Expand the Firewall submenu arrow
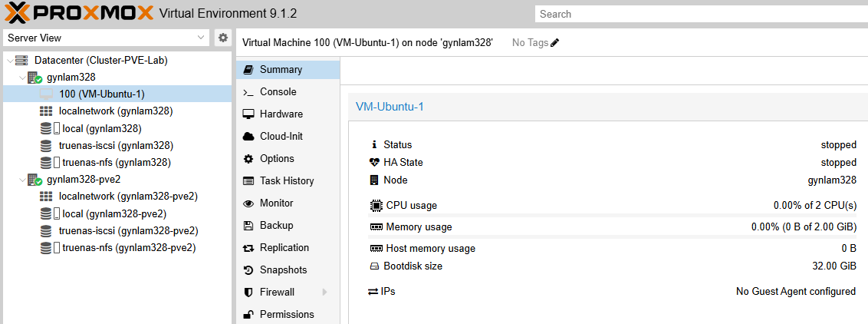 click(324, 292)
